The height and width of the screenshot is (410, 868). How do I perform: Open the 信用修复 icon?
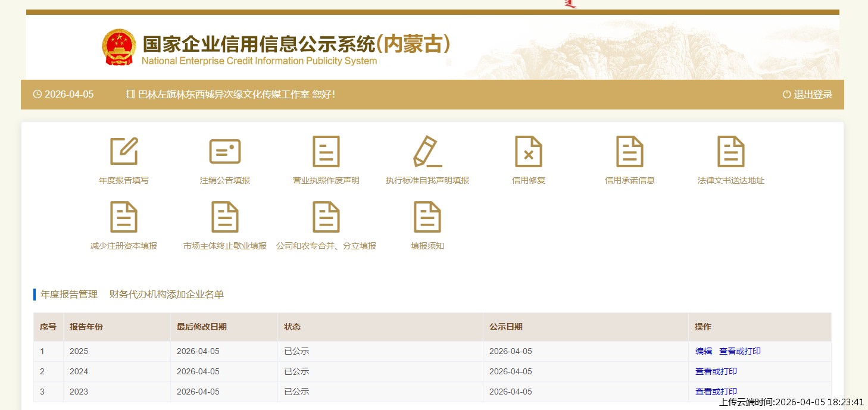coord(529,151)
